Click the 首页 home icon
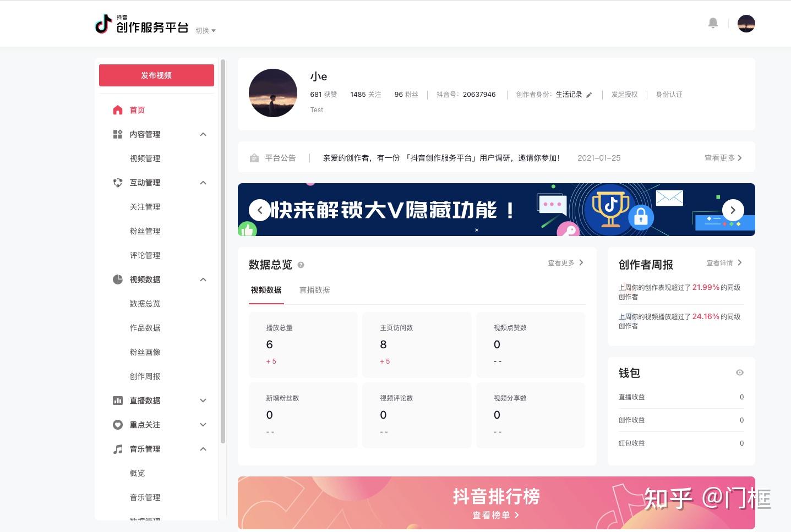This screenshot has width=791, height=532. pyautogui.click(x=118, y=110)
